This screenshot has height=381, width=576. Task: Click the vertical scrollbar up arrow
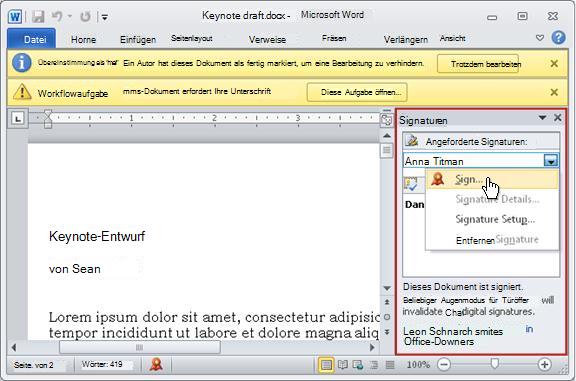(x=387, y=136)
